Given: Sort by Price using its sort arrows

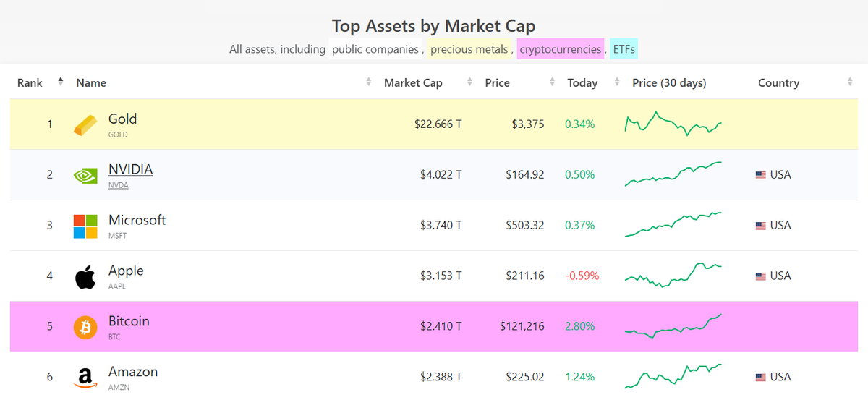Looking at the screenshot, I should point(553,82).
